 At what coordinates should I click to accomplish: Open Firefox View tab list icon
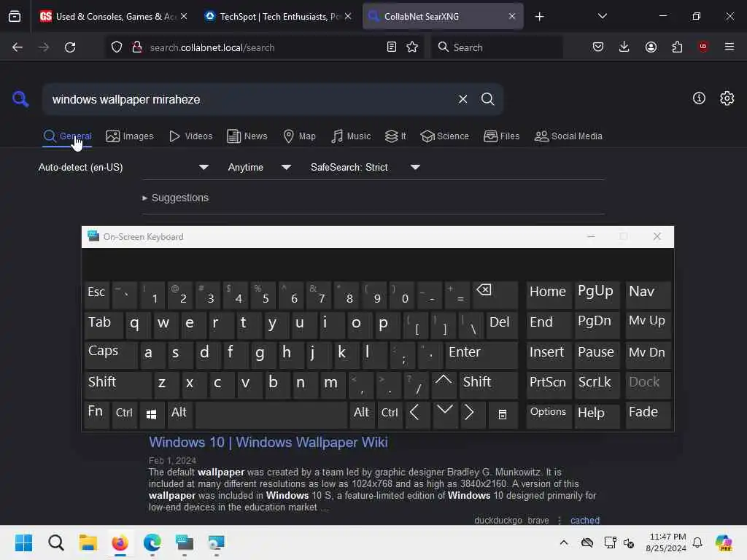(15, 17)
